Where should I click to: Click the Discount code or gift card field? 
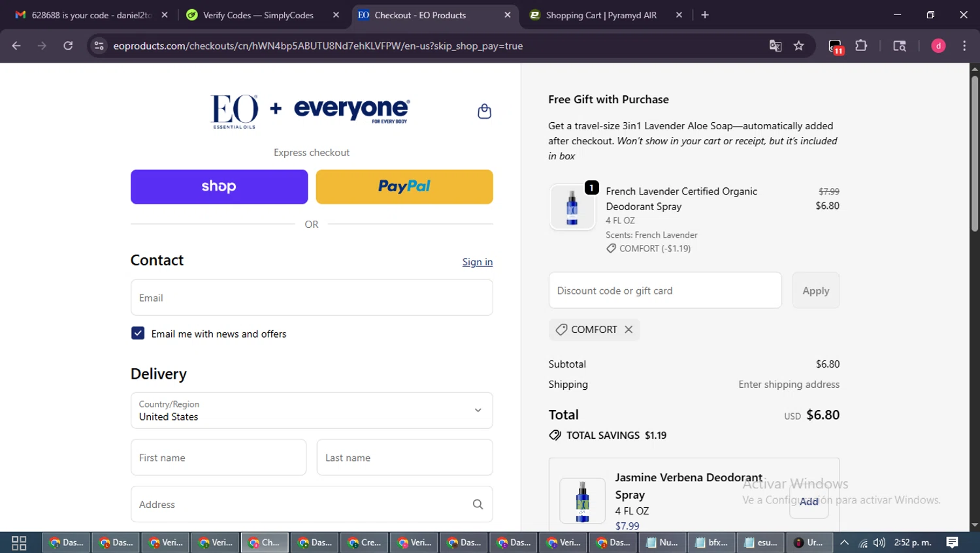click(665, 291)
